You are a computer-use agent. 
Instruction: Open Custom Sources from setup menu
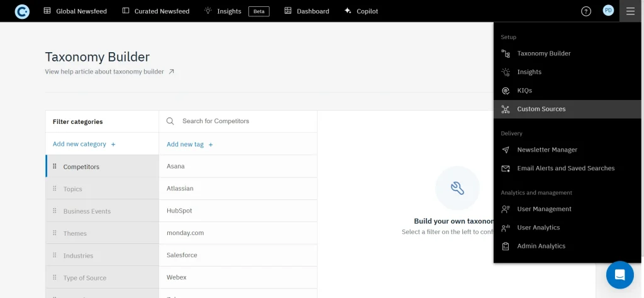click(x=541, y=109)
